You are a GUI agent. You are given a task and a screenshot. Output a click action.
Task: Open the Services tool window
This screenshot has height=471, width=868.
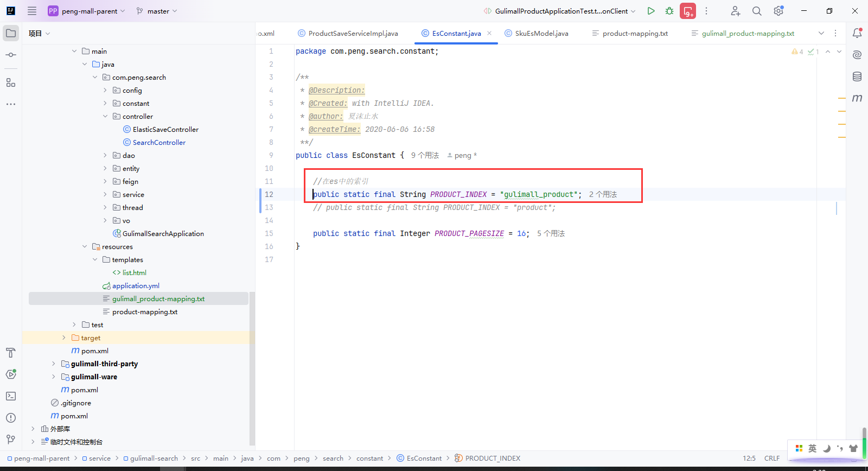click(11, 374)
